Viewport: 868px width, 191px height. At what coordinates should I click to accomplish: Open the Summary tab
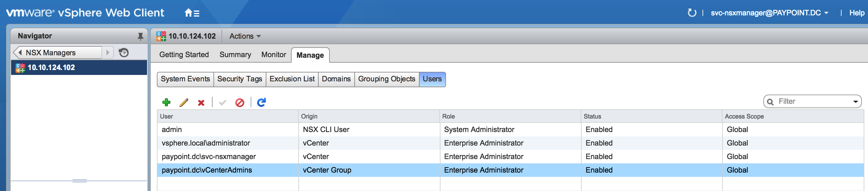[x=235, y=55]
